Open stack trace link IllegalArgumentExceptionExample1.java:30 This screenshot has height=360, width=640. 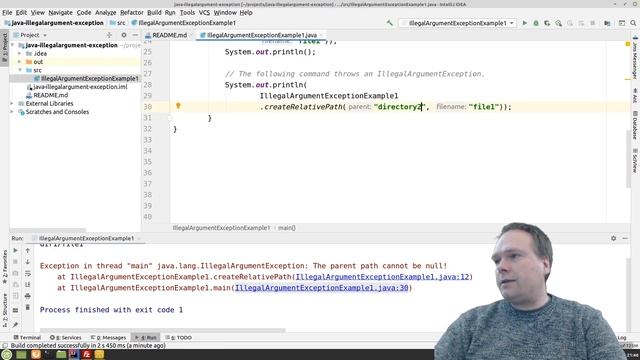click(x=322, y=288)
